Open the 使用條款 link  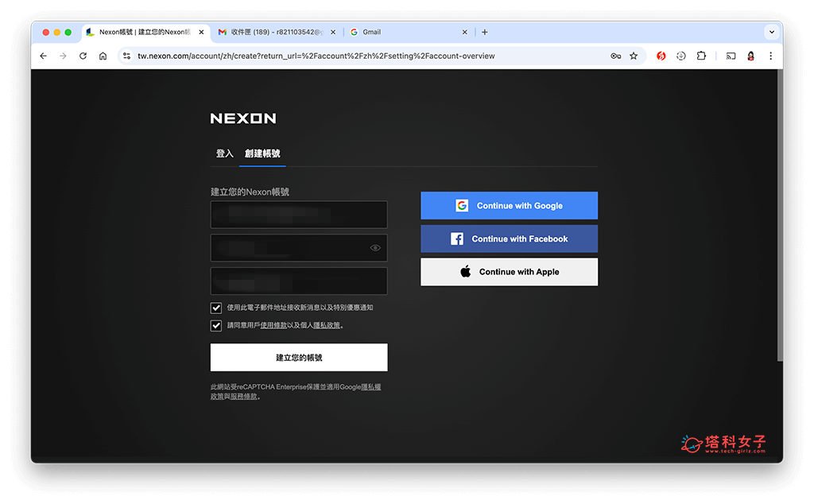(x=273, y=325)
